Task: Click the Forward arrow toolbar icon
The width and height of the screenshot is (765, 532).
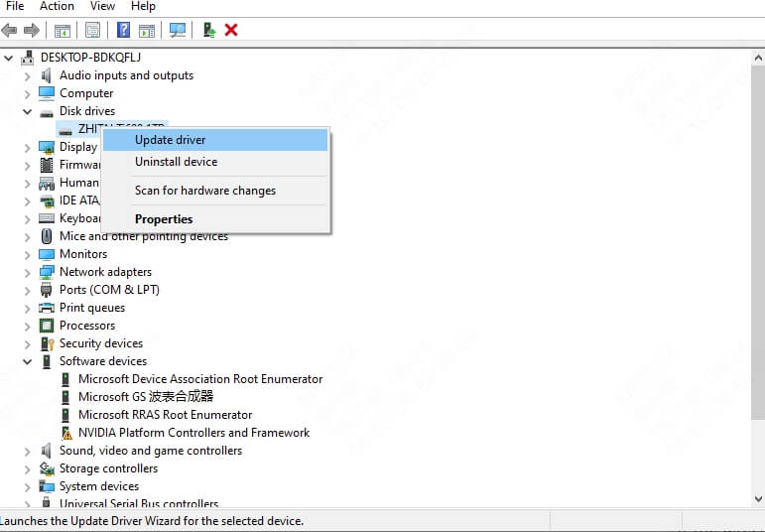Action: click(32, 30)
